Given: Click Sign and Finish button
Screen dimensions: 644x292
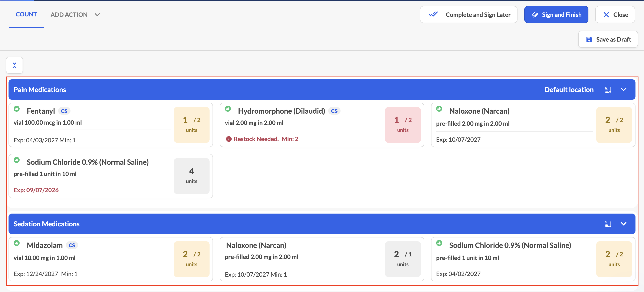Looking at the screenshot, I should (x=556, y=15).
